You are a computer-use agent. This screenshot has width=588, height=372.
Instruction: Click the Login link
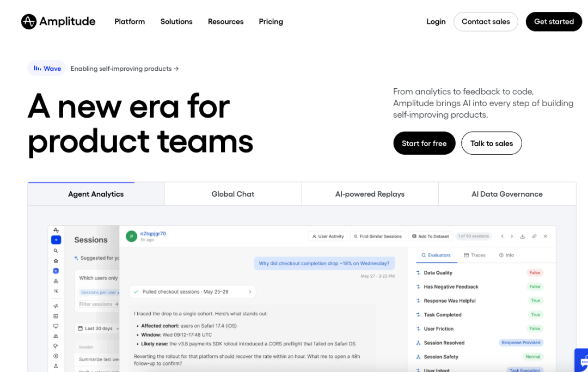coord(436,22)
